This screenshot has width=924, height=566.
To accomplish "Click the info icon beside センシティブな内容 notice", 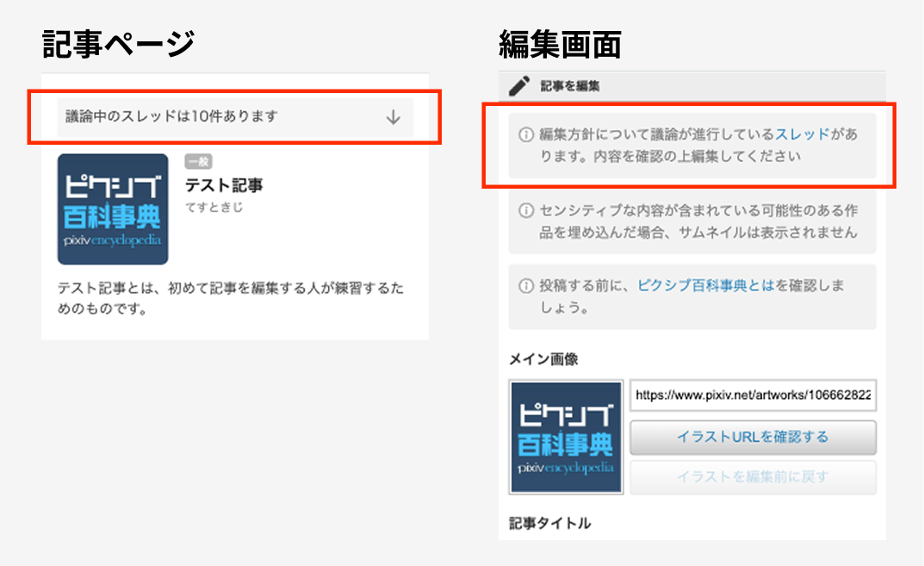I will coord(525,210).
